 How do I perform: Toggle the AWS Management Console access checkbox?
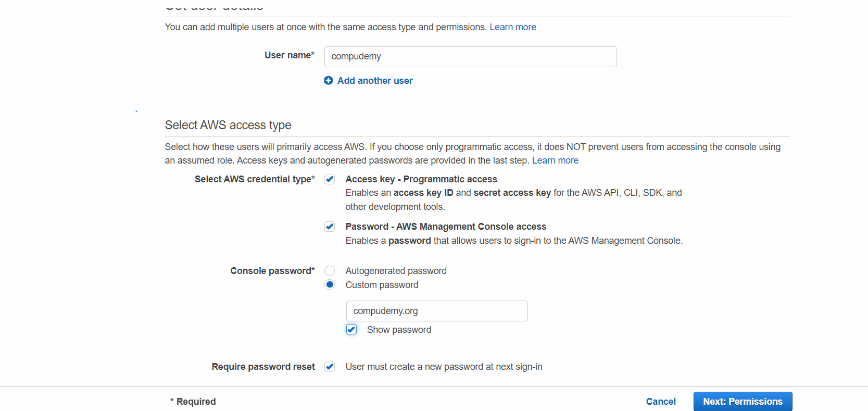click(x=330, y=227)
